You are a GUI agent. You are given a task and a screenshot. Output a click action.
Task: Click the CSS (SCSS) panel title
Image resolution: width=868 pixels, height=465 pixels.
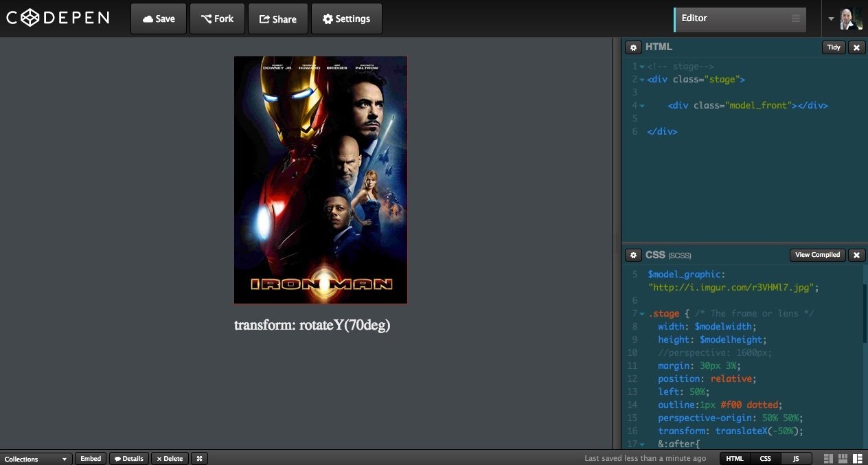click(668, 255)
